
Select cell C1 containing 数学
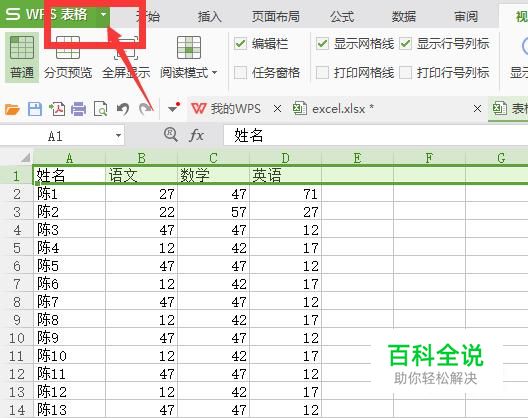213,175
